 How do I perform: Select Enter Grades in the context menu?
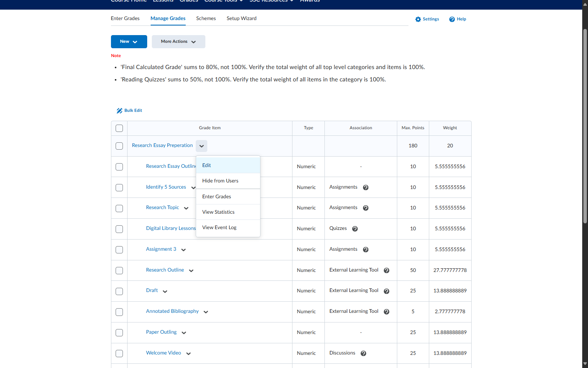[x=228, y=197]
